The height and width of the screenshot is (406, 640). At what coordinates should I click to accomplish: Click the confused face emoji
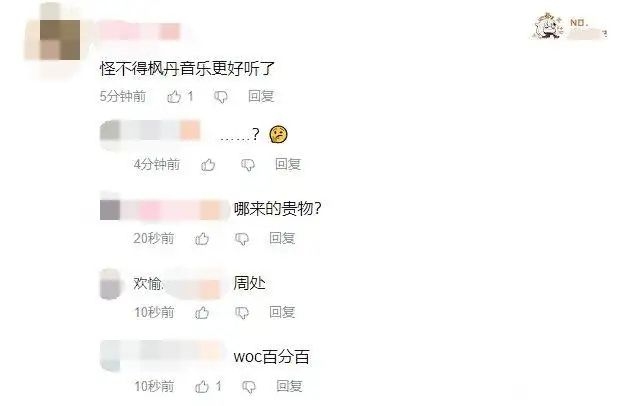[278, 134]
